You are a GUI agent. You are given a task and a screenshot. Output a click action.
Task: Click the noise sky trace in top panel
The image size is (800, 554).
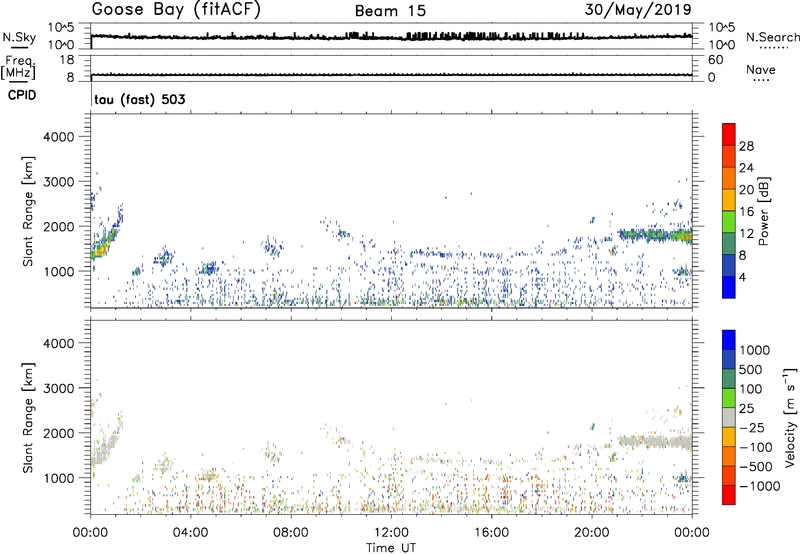(391, 37)
